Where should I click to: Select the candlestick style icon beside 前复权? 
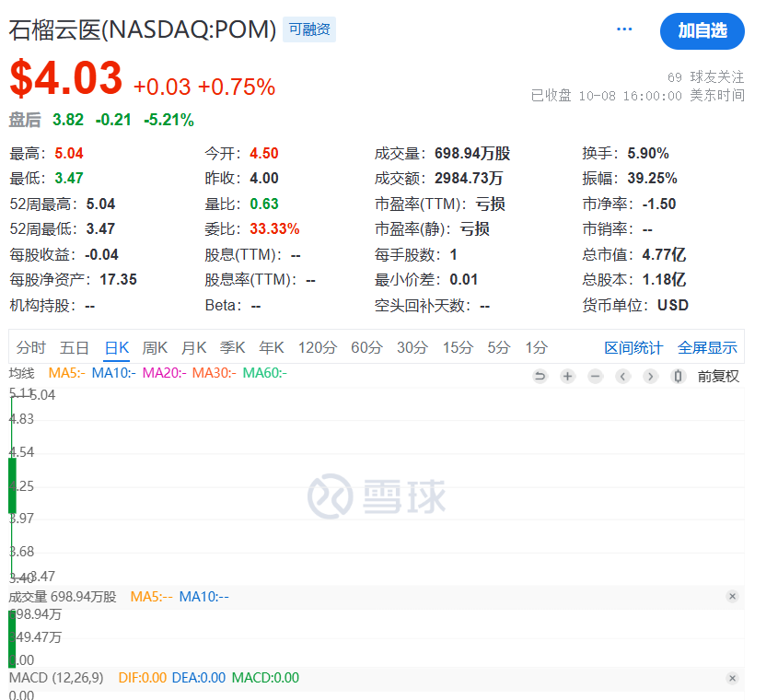[x=678, y=376]
